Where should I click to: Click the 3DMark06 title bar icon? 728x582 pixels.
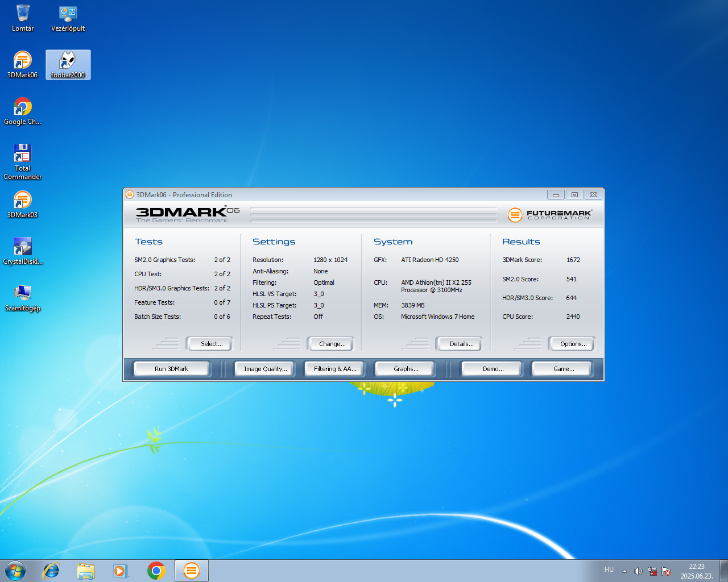pyautogui.click(x=130, y=194)
